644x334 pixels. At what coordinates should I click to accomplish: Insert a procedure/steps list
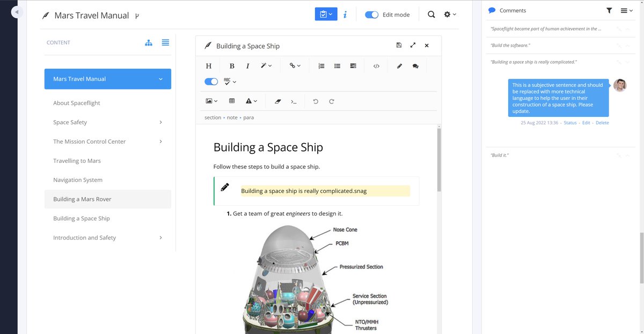pos(353,66)
